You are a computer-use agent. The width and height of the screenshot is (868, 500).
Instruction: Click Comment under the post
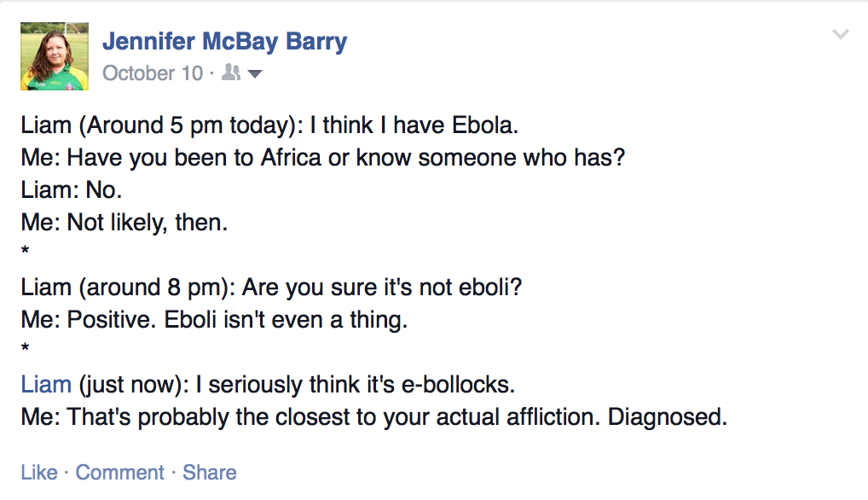click(x=119, y=473)
